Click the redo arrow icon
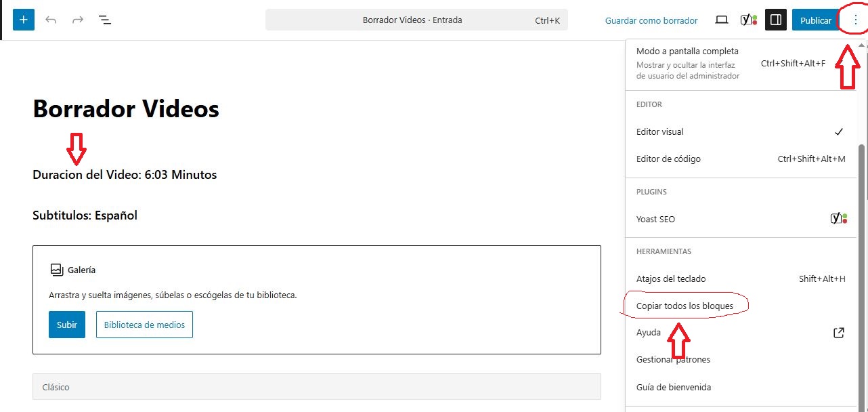 [78, 20]
